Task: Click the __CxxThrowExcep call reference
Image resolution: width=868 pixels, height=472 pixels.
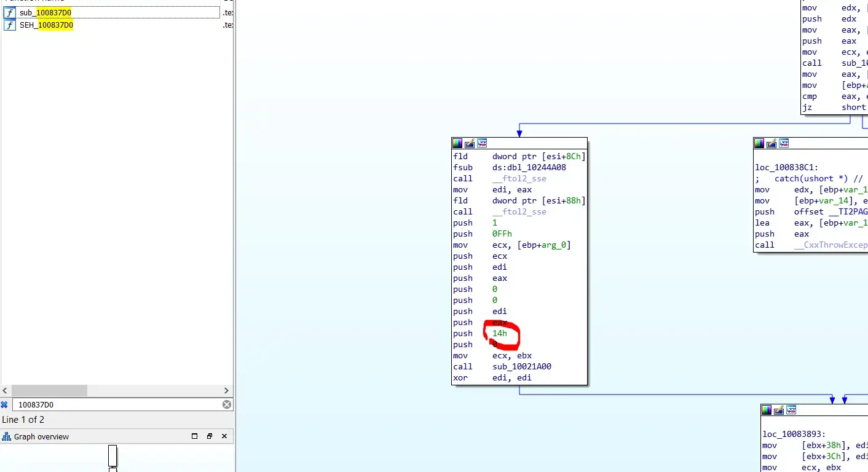Action: click(831, 245)
